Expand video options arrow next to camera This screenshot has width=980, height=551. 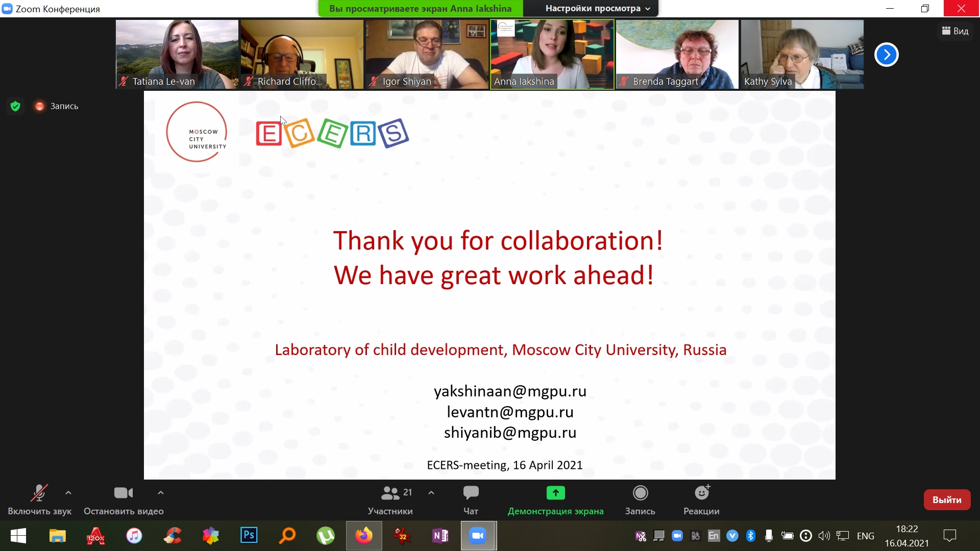(161, 493)
